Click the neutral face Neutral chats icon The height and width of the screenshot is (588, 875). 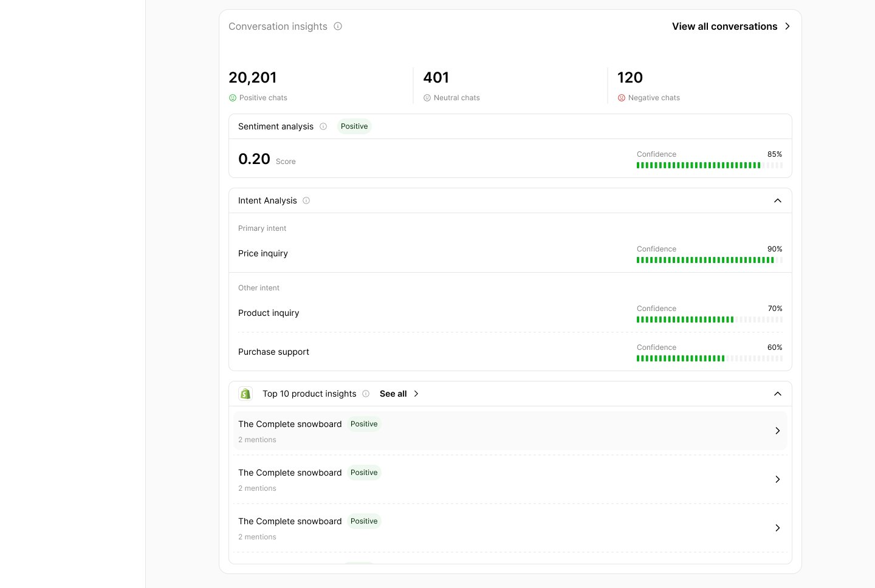click(427, 98)
